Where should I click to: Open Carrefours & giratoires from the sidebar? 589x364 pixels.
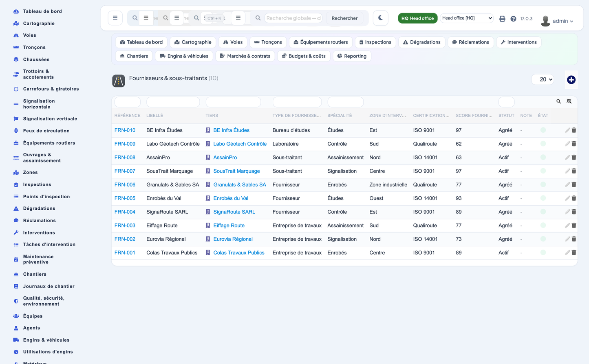pyautogui.click(x=51, y=89)
